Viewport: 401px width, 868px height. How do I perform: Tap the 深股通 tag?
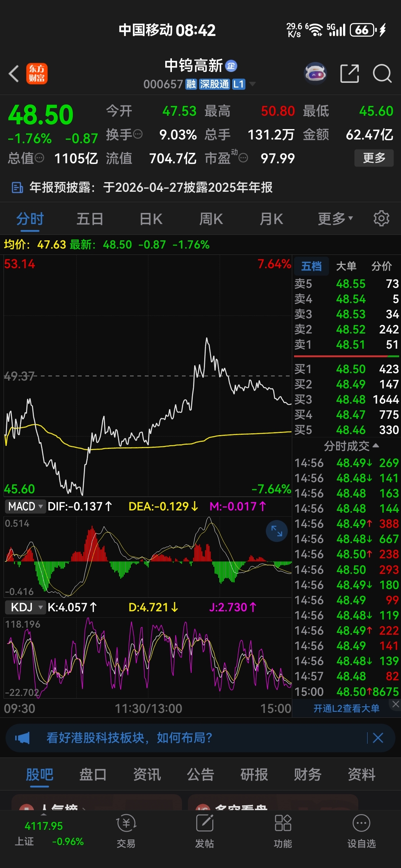coord(214,84)
